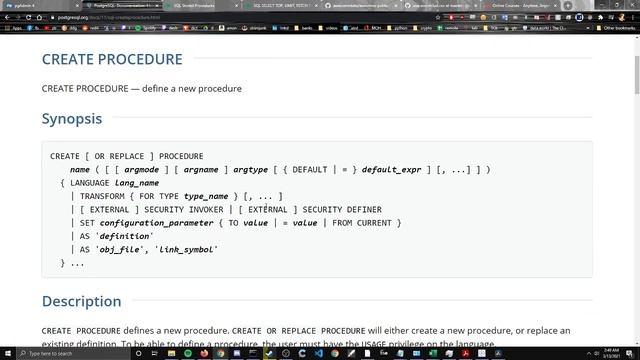This screenshot has height=360, width=640.
Task: Go to the browser home page icon
Action: tap(39, 18)
